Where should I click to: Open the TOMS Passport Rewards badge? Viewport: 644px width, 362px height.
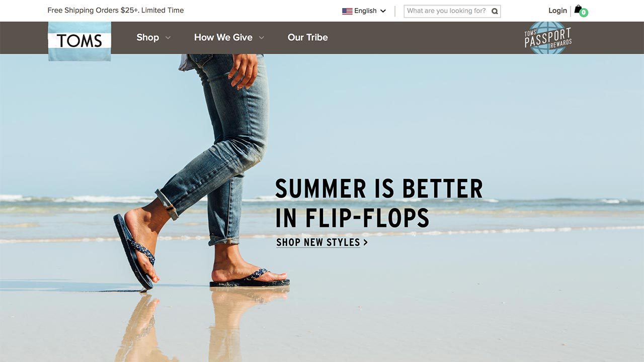(x=548, y=38)
